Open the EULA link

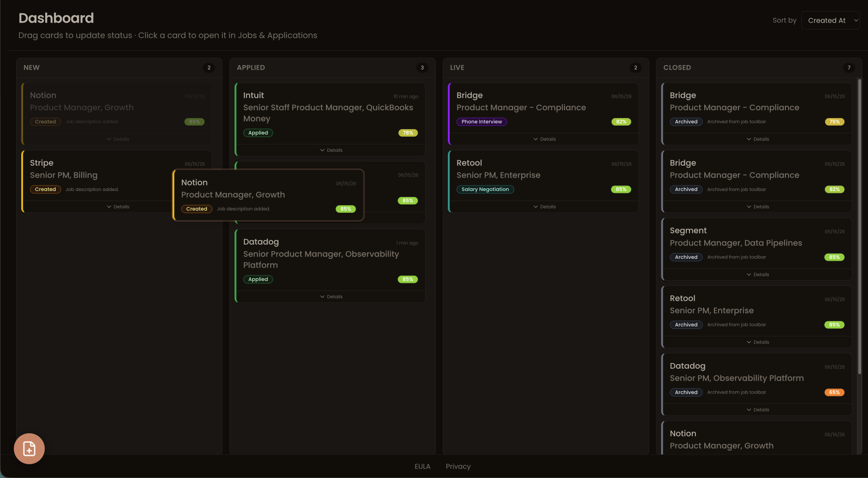tap(422, 466)
